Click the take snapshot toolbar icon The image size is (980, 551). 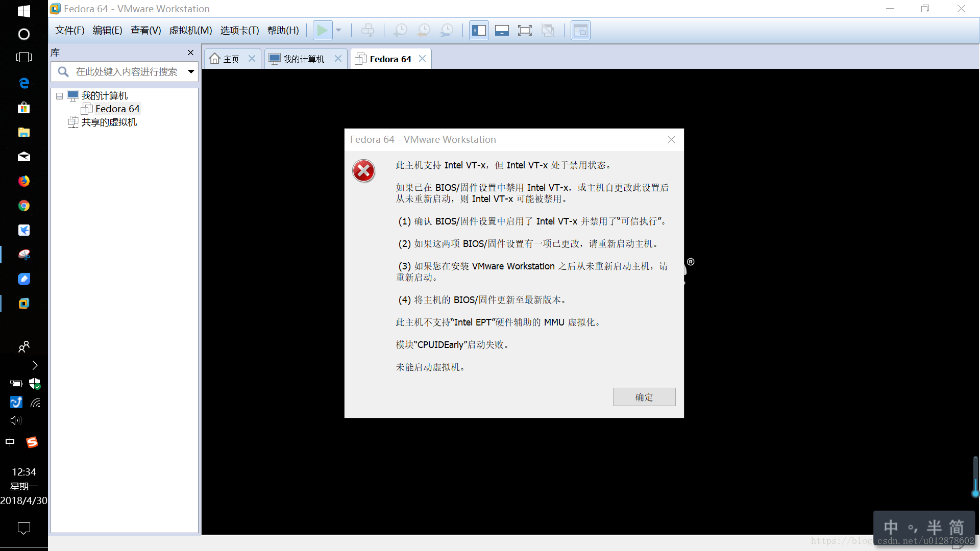400,31
